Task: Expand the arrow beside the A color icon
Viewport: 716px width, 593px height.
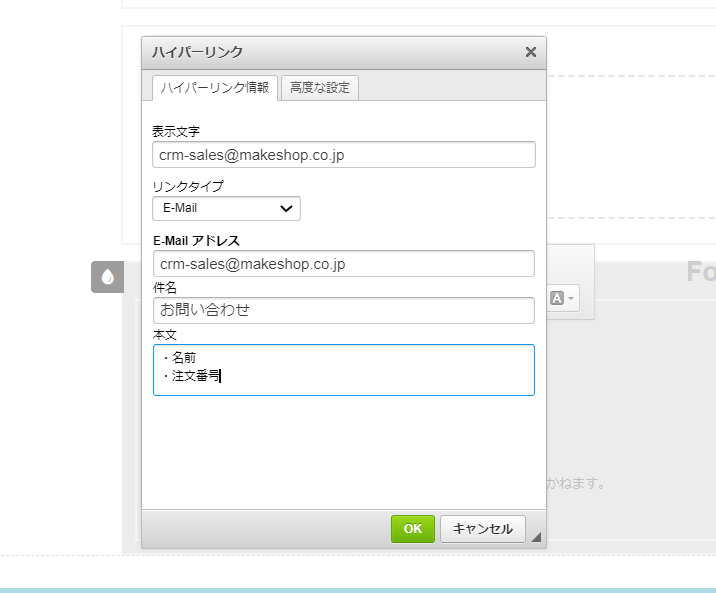Action: pyautogui.click(x=571, y=298)
